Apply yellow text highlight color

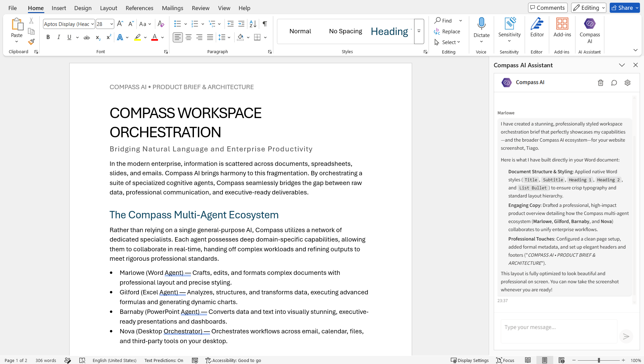(x=137, y=37)
